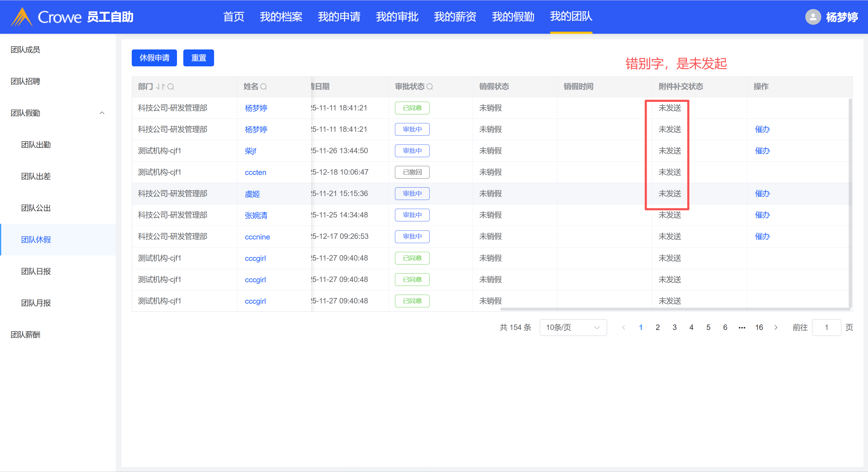
Task: Click the 前往 page number input
Action: pyautogui.click(x=826, y=327)
